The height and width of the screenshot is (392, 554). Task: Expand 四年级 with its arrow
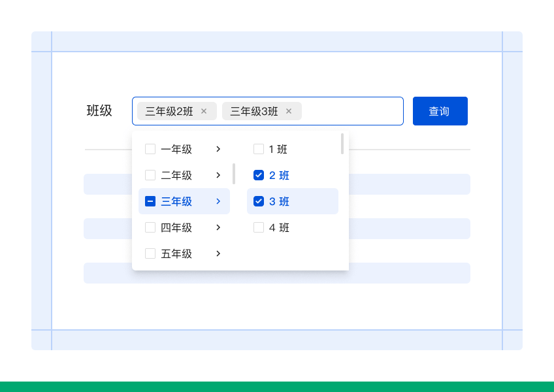pos(218,227)
